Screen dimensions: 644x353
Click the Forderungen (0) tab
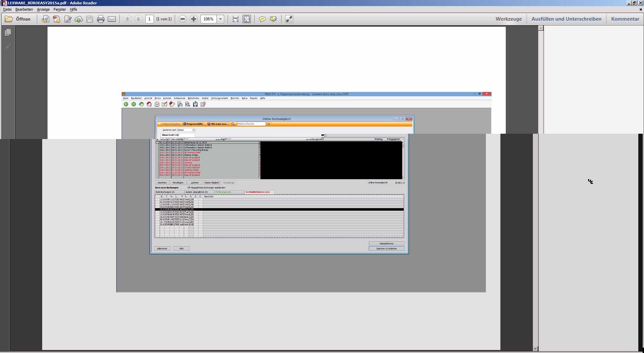(229, 192)
